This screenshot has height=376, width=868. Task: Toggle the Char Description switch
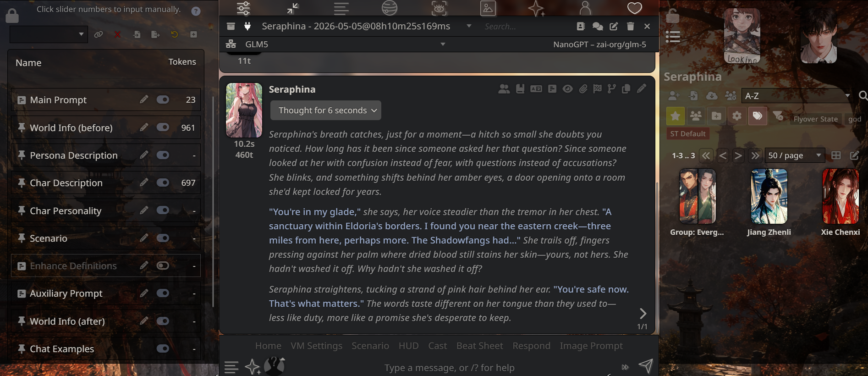tap(163, 182)
